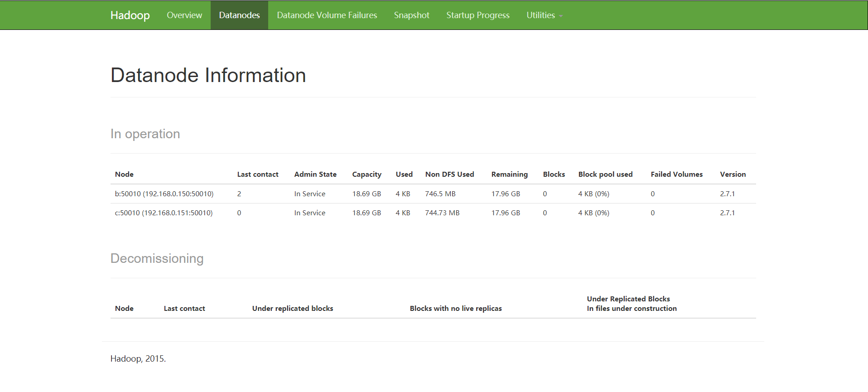This screenshot has height=392, width=868.
Task: Click the Version column header
Action: coord(733,174)
